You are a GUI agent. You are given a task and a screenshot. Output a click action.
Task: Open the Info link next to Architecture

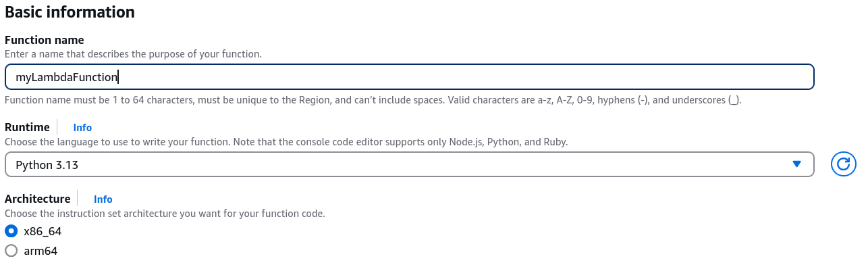click(103, 199)
